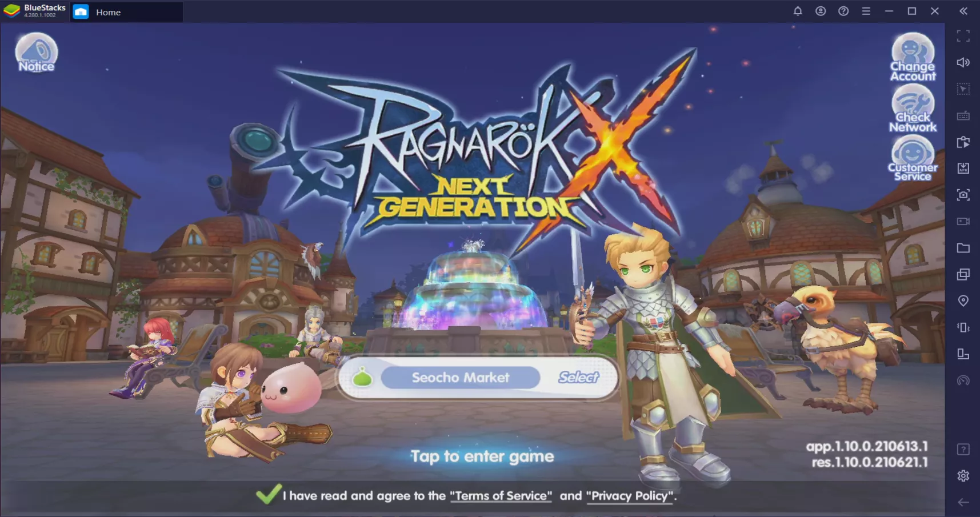Tap to enter game text

coord(482,456)
